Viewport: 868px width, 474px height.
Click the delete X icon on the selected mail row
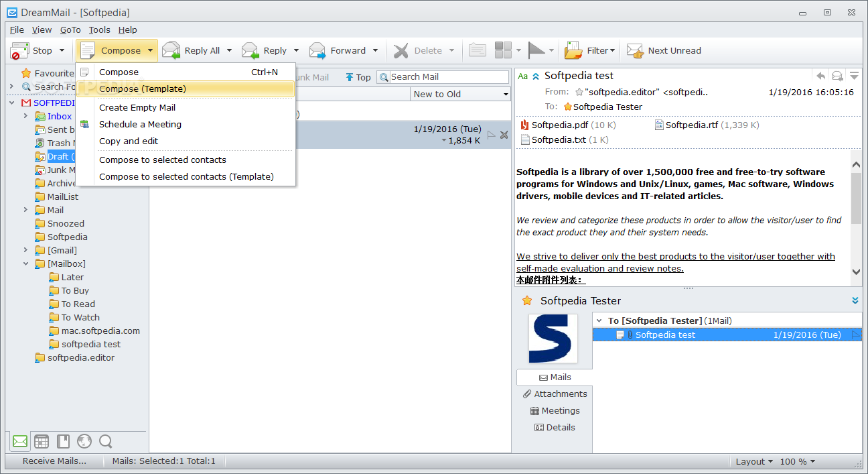(504, 135)
